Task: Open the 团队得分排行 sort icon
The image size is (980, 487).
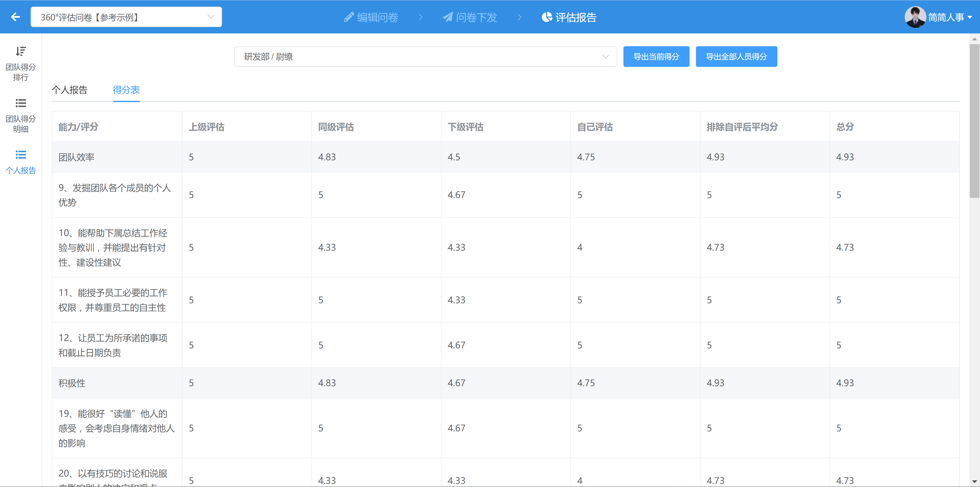Action: (x=20, y=51)
